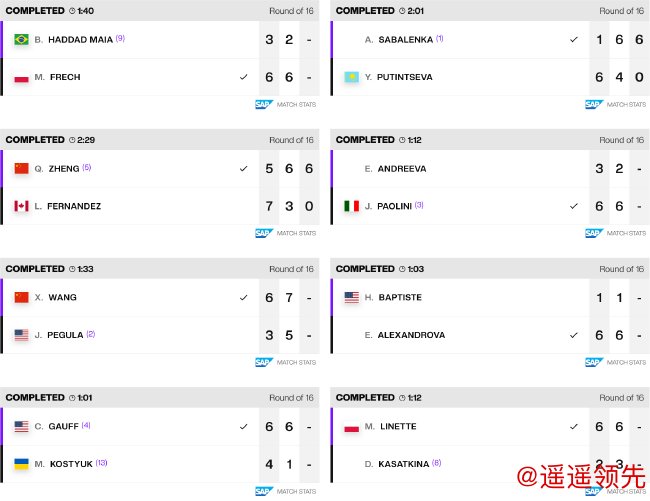650x501 pixels.
Task: Click the winner checkmark beside M. Frech
Action: coord(243,77)
